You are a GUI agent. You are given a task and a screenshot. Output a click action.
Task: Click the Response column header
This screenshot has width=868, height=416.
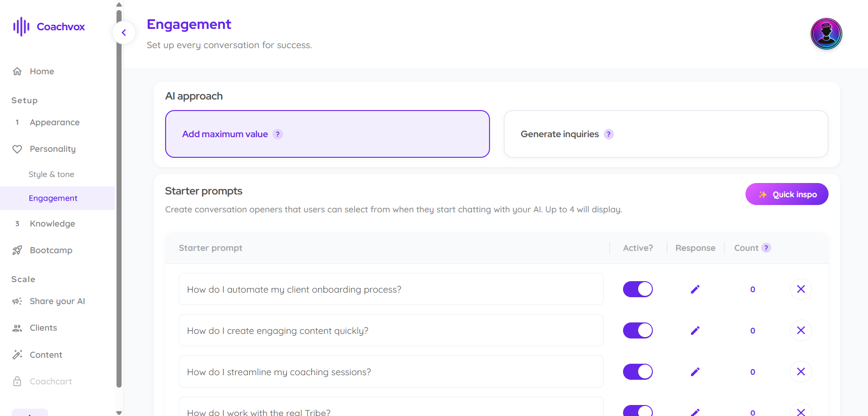point(695,248)
